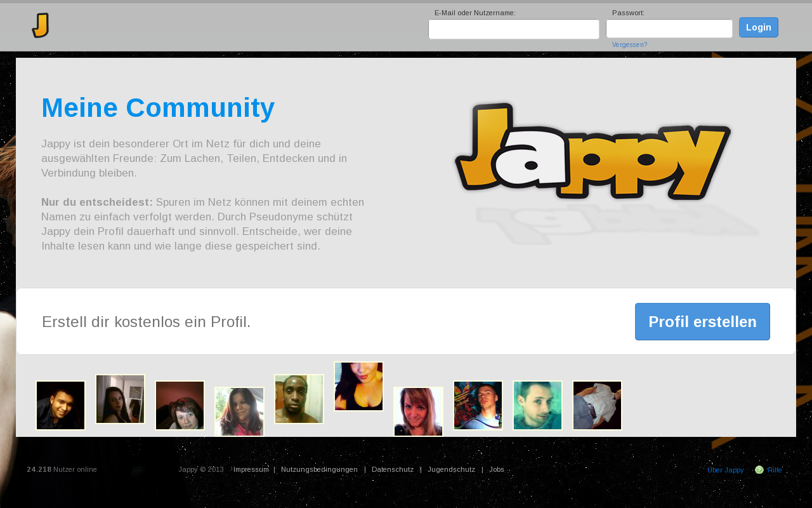The width and height of the screenshot is (812, 508).
Task: Click the 24.218 Nutzer online text
Action: pyautogui.click(x=62, y=470)
